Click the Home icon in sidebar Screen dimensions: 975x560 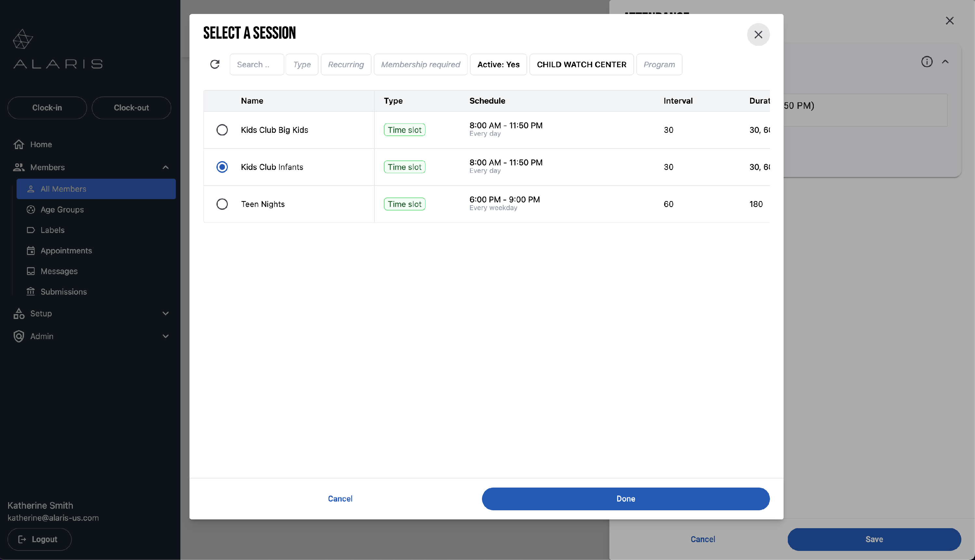(19, 144)
